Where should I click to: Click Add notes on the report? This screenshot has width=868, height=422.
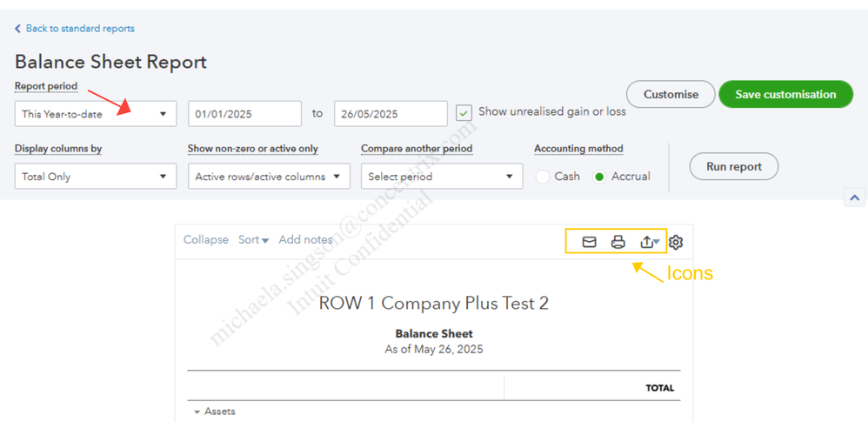(305, 240)
